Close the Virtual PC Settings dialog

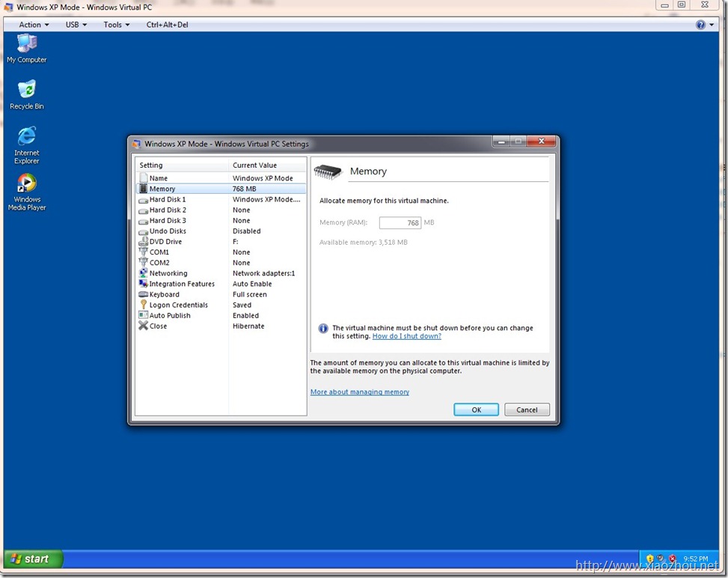[542, 142]
